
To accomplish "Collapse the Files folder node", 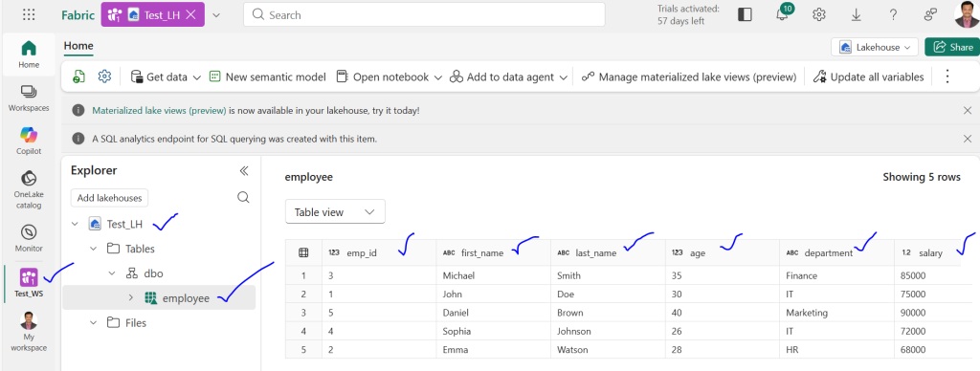I will 93,323.
